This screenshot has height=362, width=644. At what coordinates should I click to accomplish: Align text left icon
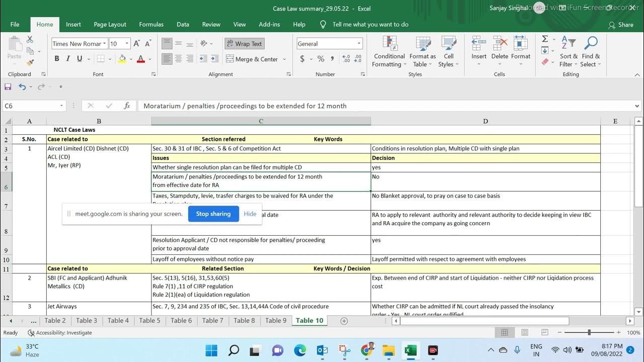pos(167,59)
